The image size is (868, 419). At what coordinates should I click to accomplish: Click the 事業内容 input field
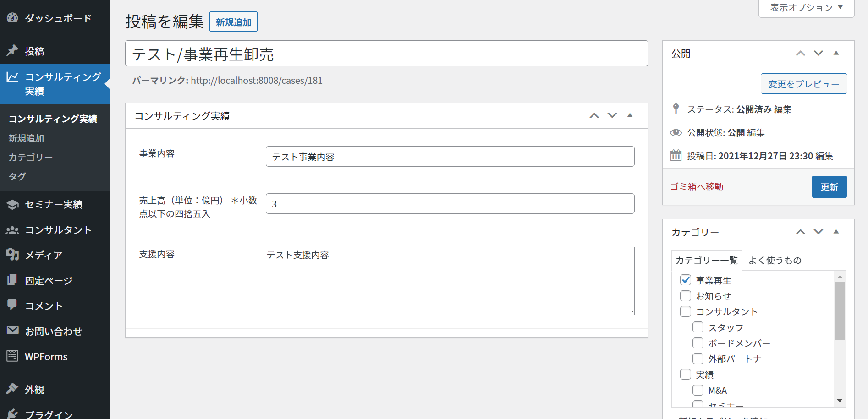pyautogui.click(x=450, y=157)
